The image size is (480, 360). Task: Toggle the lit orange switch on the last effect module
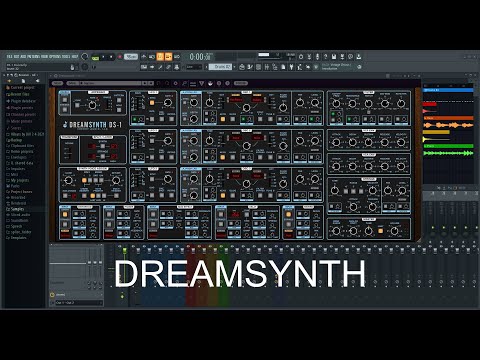tap(289, 214)
